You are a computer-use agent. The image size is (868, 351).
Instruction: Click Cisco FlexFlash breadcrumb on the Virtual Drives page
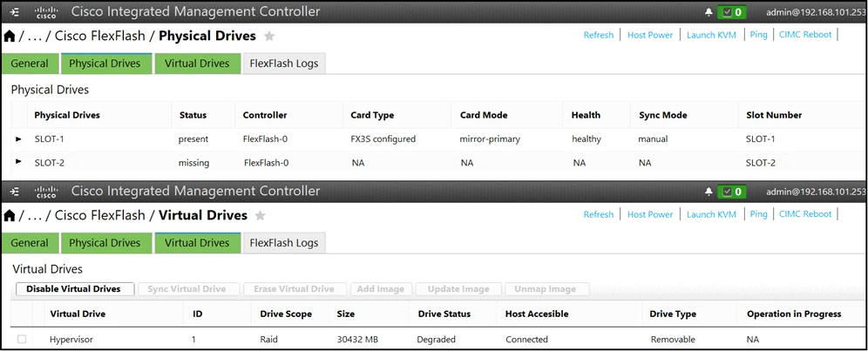point(100,215)
